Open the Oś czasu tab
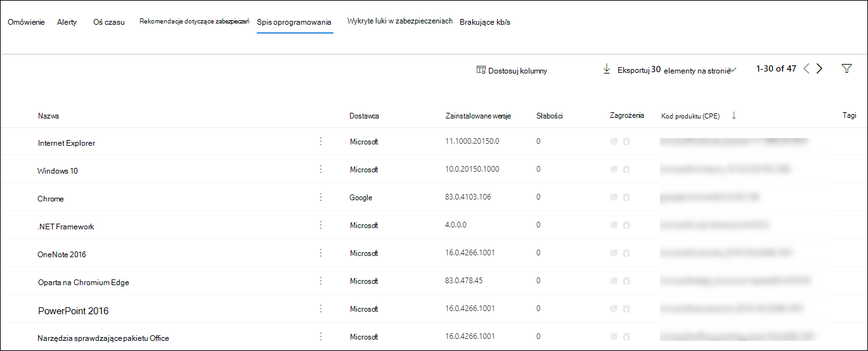Screen dimensions: 868x351 click(108, 22)
